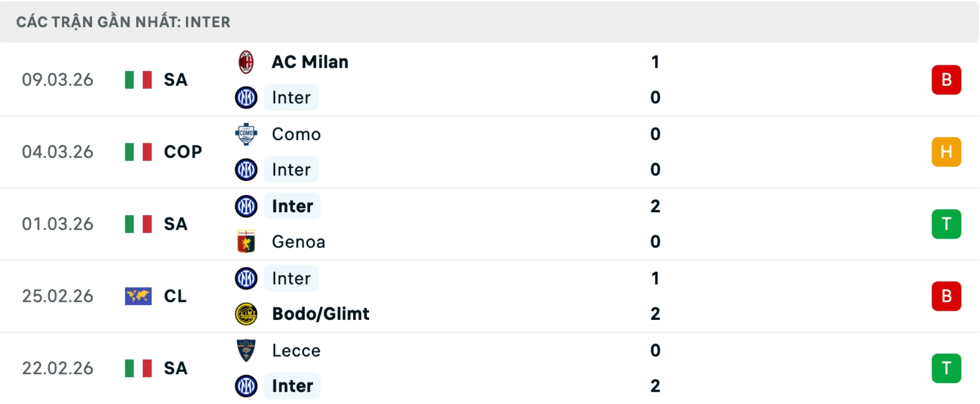The image size is (980, 404).
Task: Click the AC Milan club crest
Action: point(247,61)
